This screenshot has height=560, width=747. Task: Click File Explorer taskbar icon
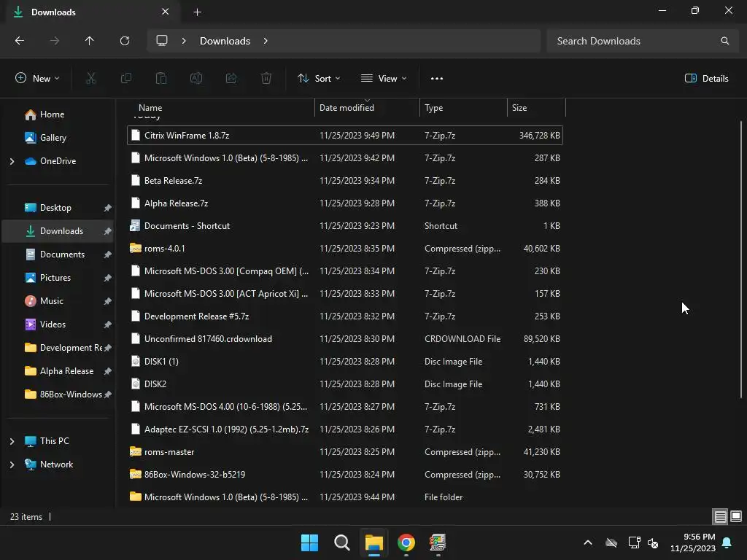[374, 542]
